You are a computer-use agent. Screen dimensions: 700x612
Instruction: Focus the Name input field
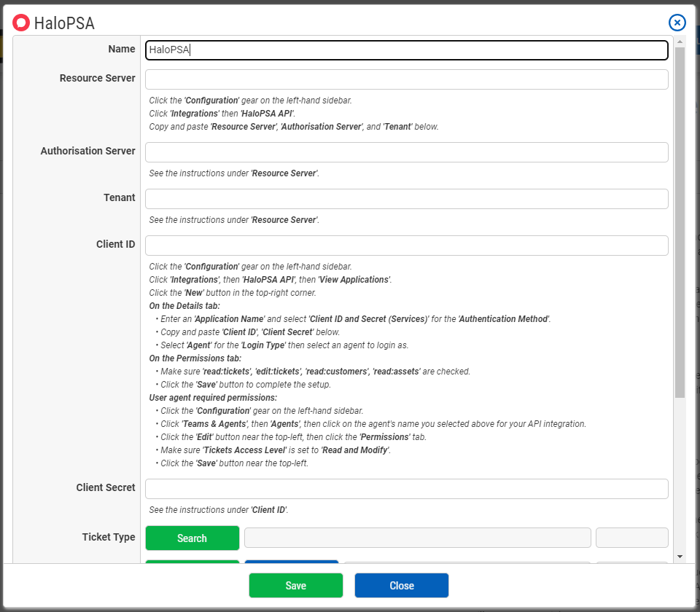point(406,50)
